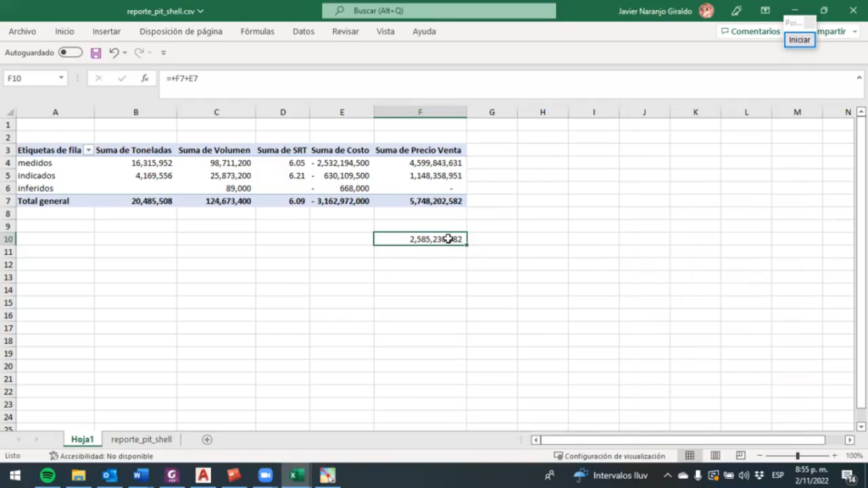Open Word from the taskbar
The width and height of the screenshot is (868, 488).
[x=141, y=475]
